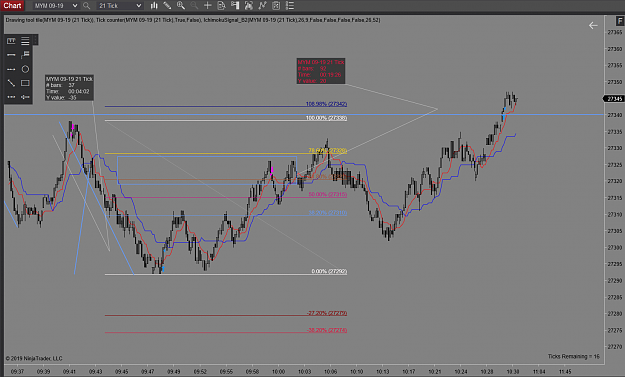
Task: Select the text flag label tool in tile
Action: point(25,55)
